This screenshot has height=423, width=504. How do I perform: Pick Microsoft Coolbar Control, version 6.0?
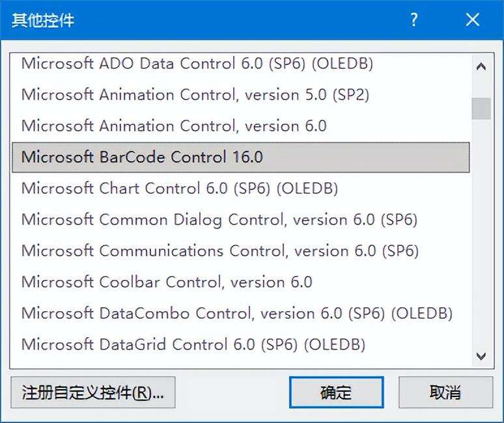pyautogui.click(x=241, y=282)
